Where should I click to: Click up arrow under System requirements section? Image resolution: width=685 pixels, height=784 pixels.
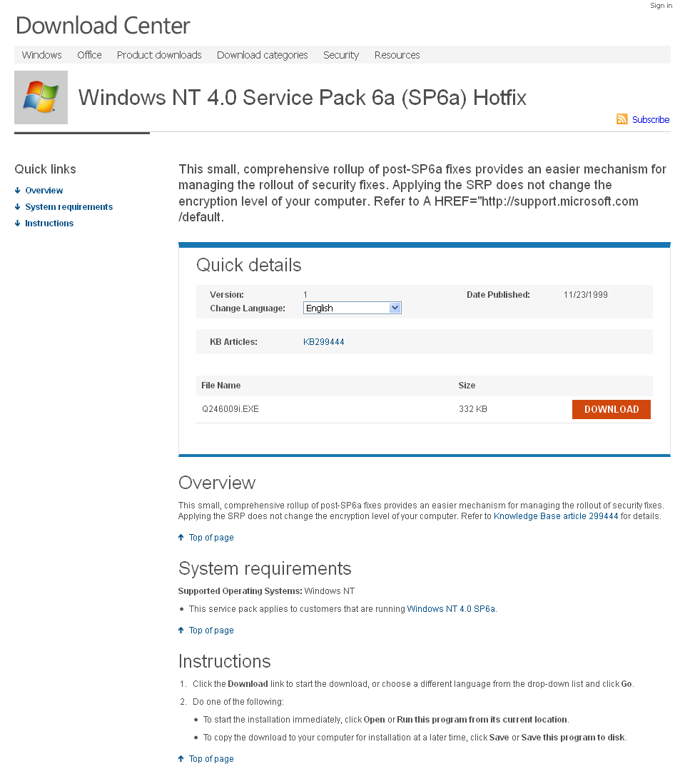[181, 630]
